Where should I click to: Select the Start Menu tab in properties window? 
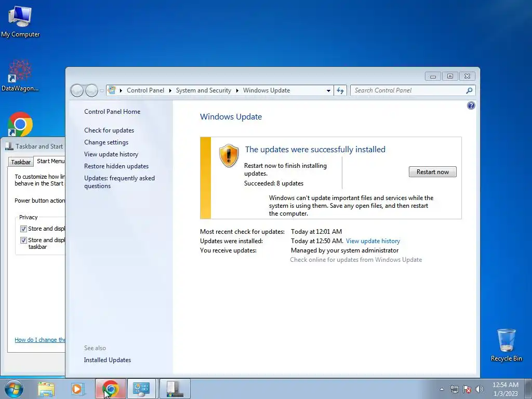(50, 161)
